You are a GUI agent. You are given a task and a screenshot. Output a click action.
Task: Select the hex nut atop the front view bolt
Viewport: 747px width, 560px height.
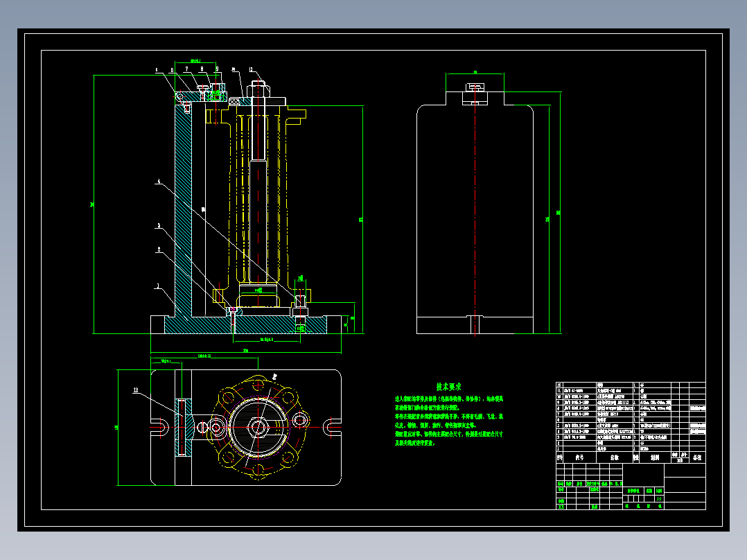(258, 89)
